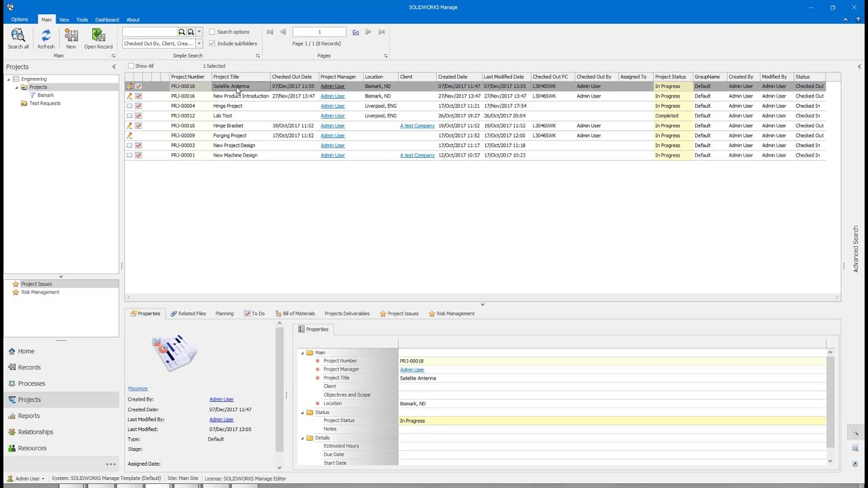The width and height of the screenshot is (868, 488).
Task: Collapse the Main property group
Action: coord(302,352)
